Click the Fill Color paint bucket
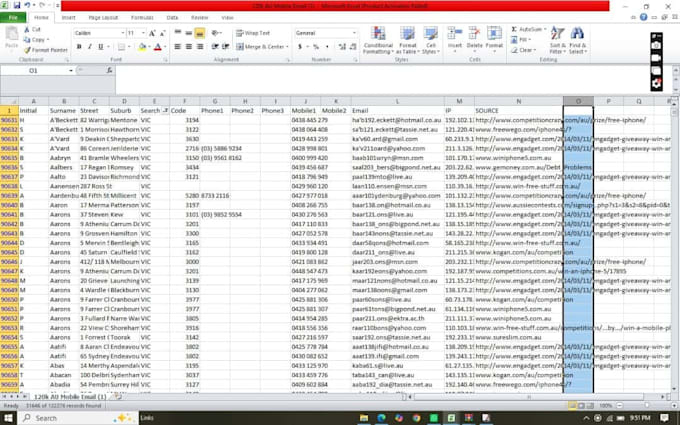The height and width of the screenshot is (425, 680). [x=142, y=46]
